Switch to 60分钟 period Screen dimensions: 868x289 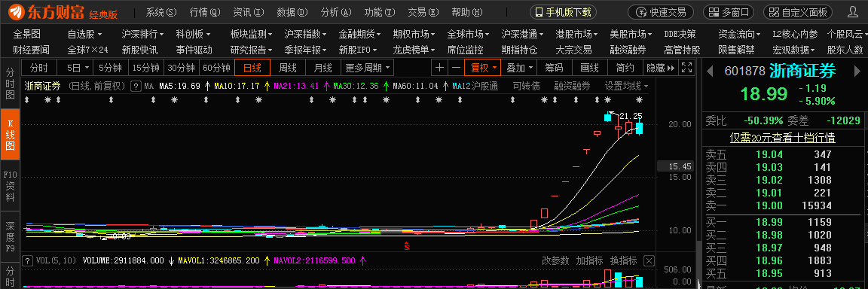click(x=216, y=68)
